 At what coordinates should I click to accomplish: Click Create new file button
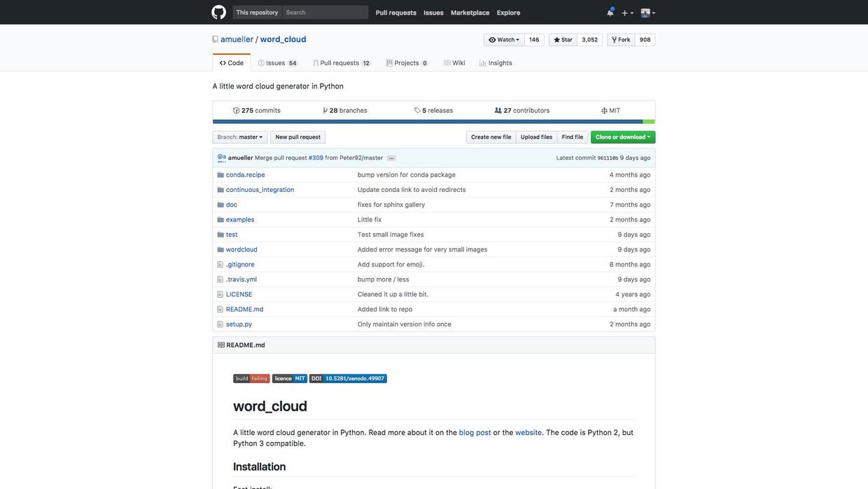491,137
